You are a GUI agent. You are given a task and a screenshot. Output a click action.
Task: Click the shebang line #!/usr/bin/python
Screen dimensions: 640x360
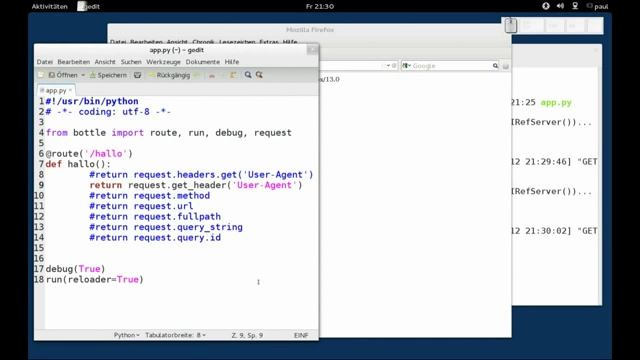[92, 101]
